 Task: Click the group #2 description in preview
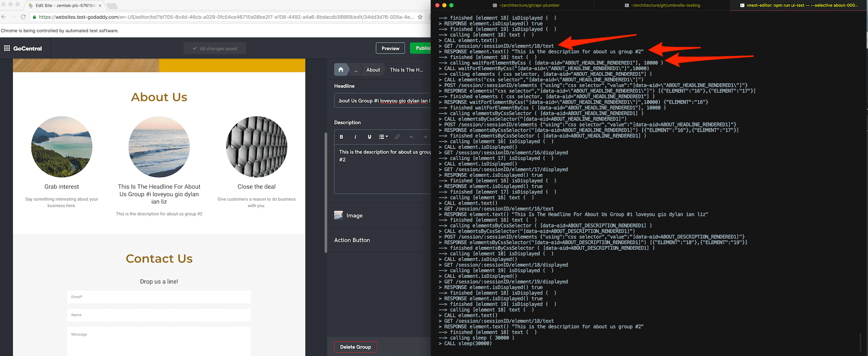pos(159,214)
